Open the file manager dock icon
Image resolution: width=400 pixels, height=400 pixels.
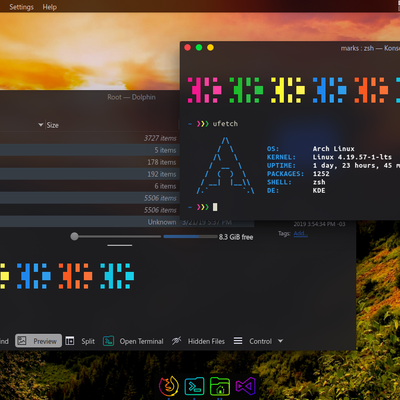[x=220, y=386]
